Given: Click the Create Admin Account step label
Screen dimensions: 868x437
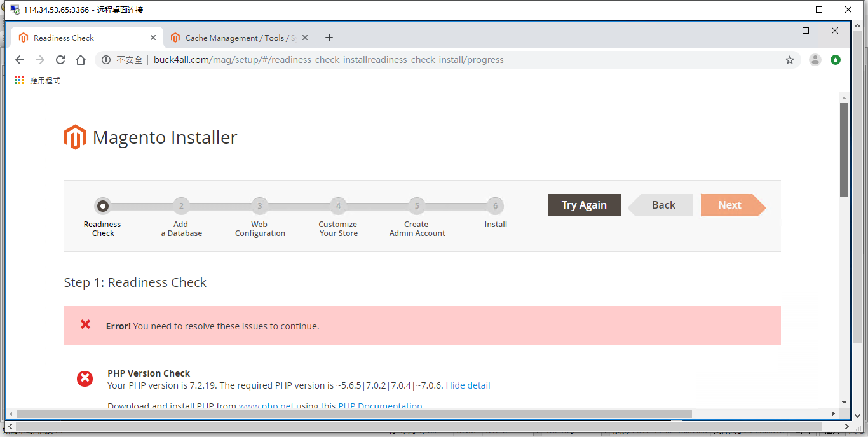Looking at the screenshot, I should point(417,229).
